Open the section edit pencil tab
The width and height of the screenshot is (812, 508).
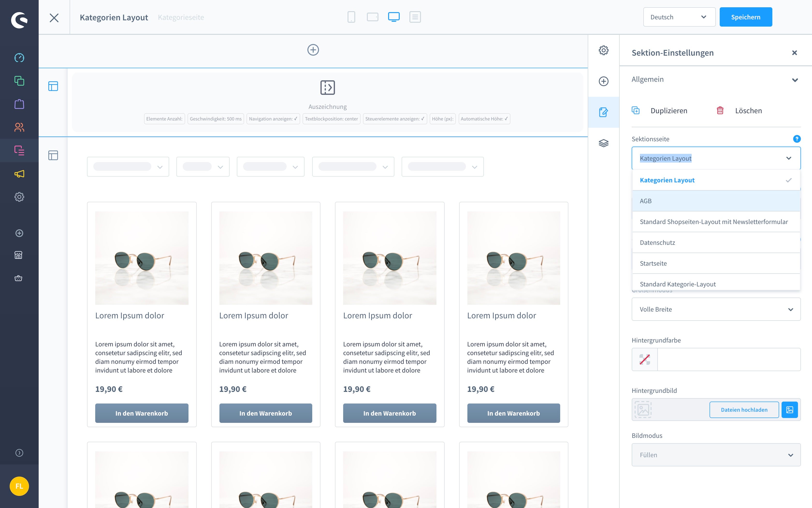(x=604, y=112)
